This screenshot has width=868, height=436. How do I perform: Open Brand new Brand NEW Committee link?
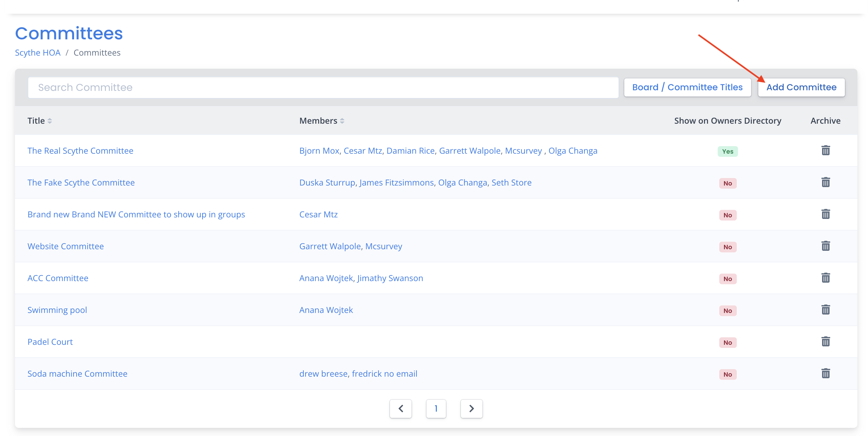136,214
